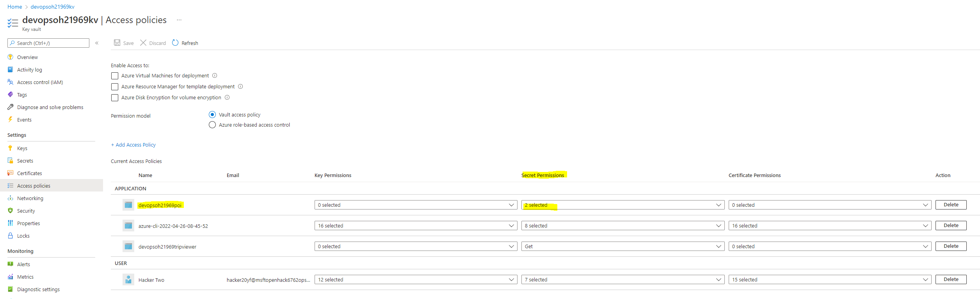The height and width of the screenshot is (299, 980).
Task: Click the Certificates icon in the sidebar
Action: point(11,173)
